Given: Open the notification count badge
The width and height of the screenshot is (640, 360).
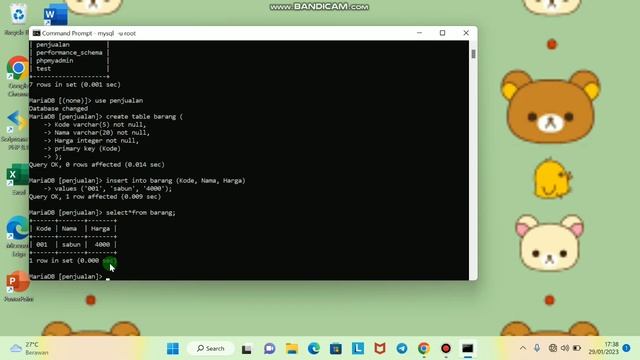Looking at the screenshot, I should [x=627, y=348].
